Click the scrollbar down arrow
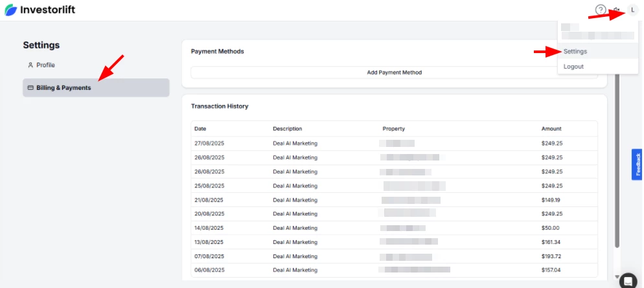644x288 pixels. click(617, 277)
